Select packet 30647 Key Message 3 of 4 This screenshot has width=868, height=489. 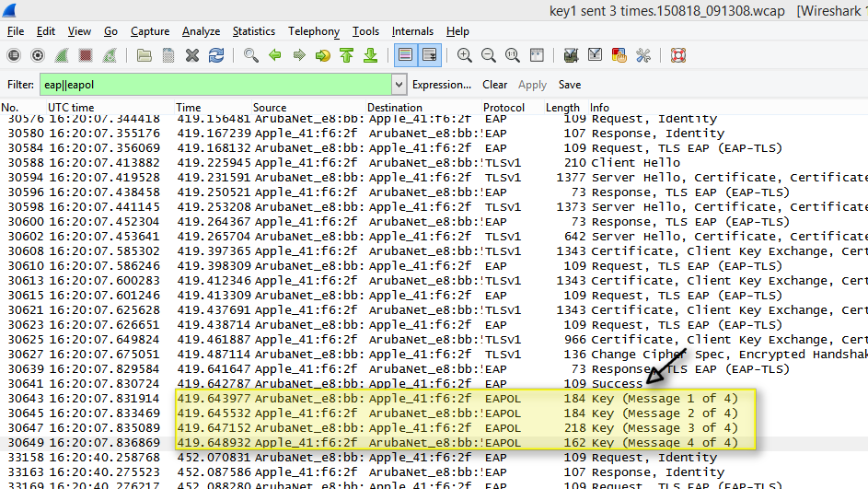click(434, 428)
